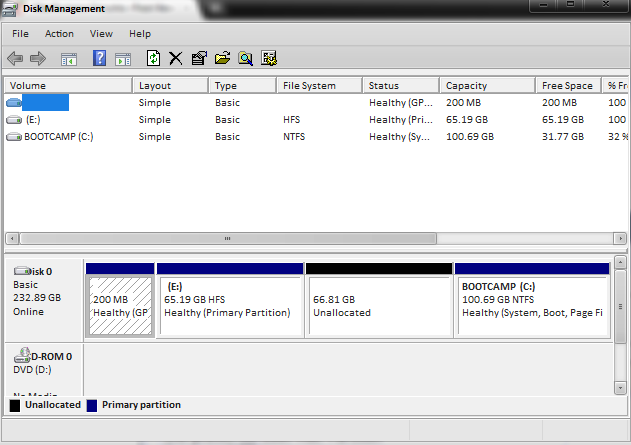Sort by the Status column header
Screen dimensions: 631x445
coord(401,86)
